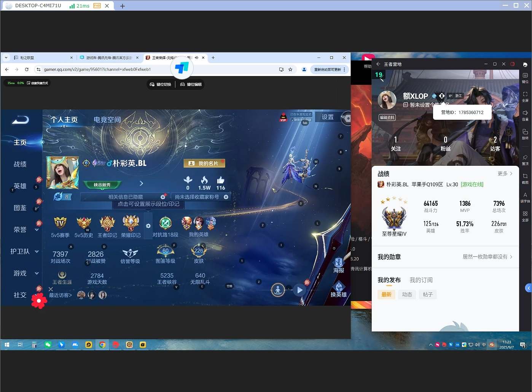Open the 调字体 font adjust tool
Screen dimensions: 532x392
pyautogui.click(x=525, y=197)
